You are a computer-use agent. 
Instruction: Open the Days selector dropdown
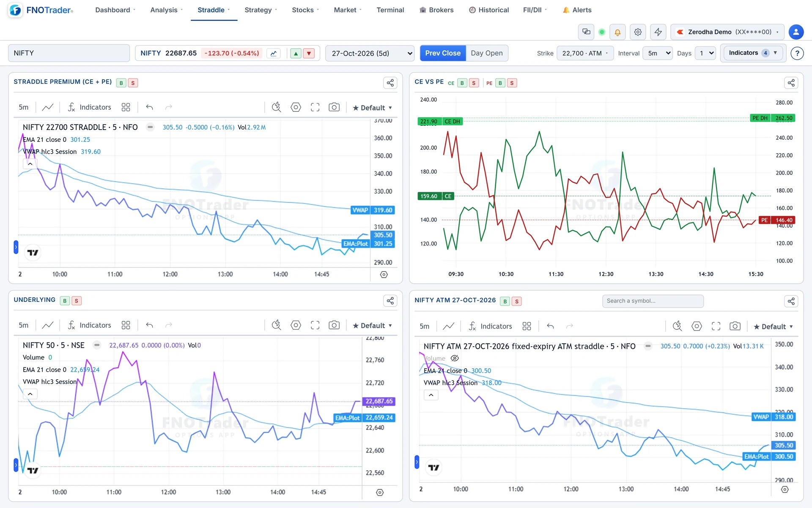[706, 53]
